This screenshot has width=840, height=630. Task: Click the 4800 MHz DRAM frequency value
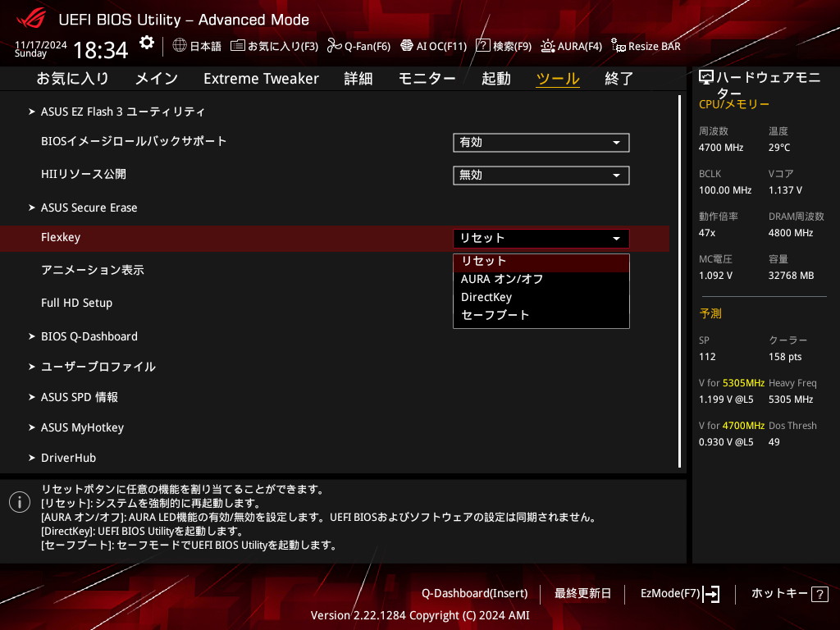click(x=791, y=233)
